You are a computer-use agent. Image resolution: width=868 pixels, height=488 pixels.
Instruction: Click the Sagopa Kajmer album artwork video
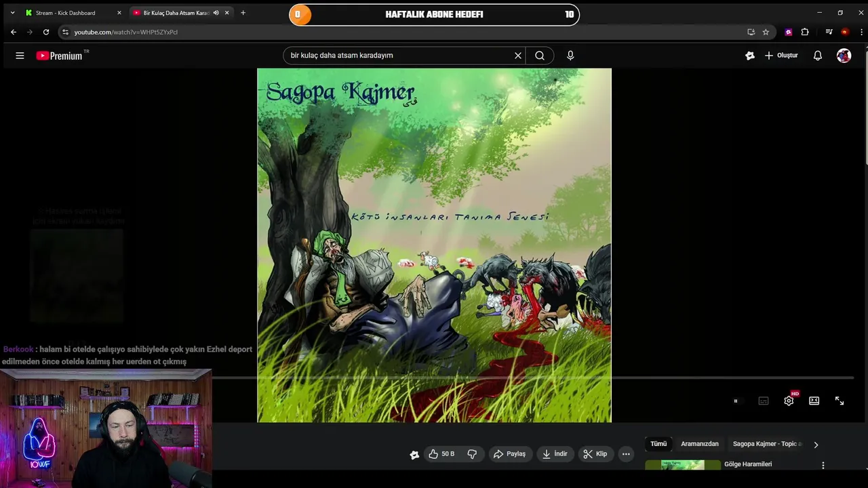tap(434, 245)
